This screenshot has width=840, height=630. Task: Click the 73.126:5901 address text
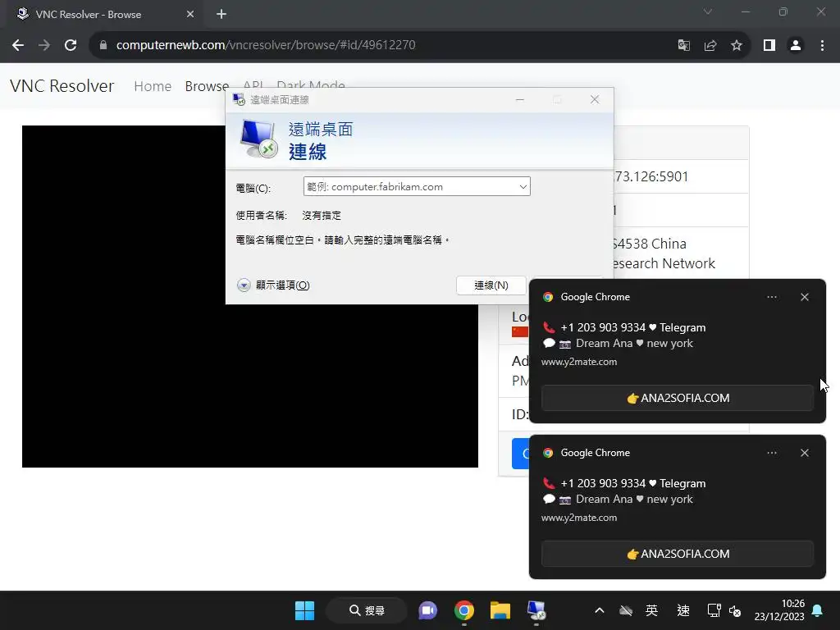(x=651, y=177)
